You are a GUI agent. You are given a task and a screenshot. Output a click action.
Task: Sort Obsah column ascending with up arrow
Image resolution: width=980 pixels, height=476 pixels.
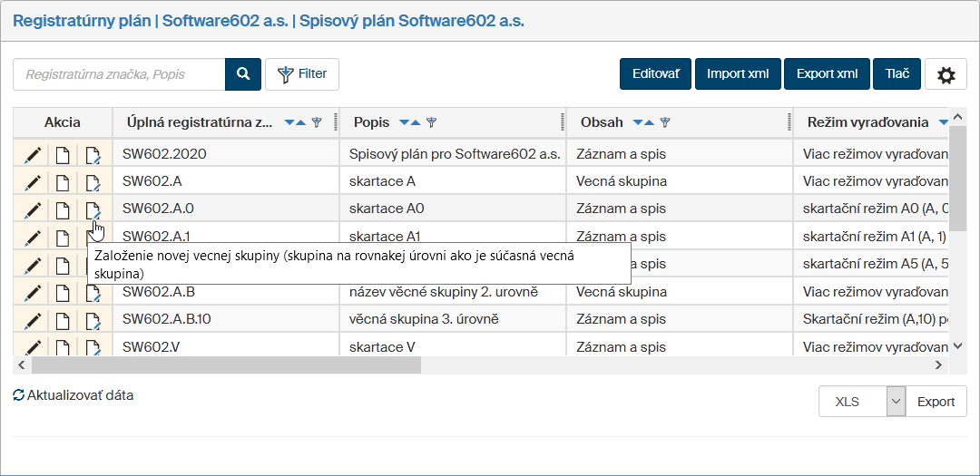tap(649, 122)
